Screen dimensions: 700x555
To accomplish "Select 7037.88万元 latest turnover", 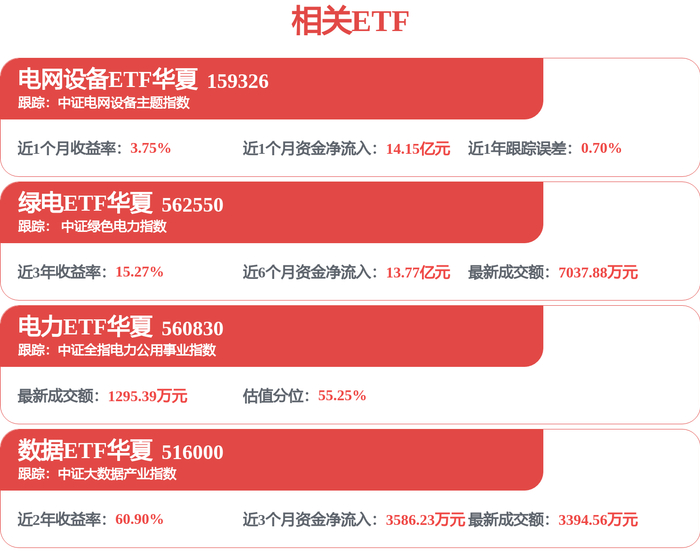I will [598, 272].
